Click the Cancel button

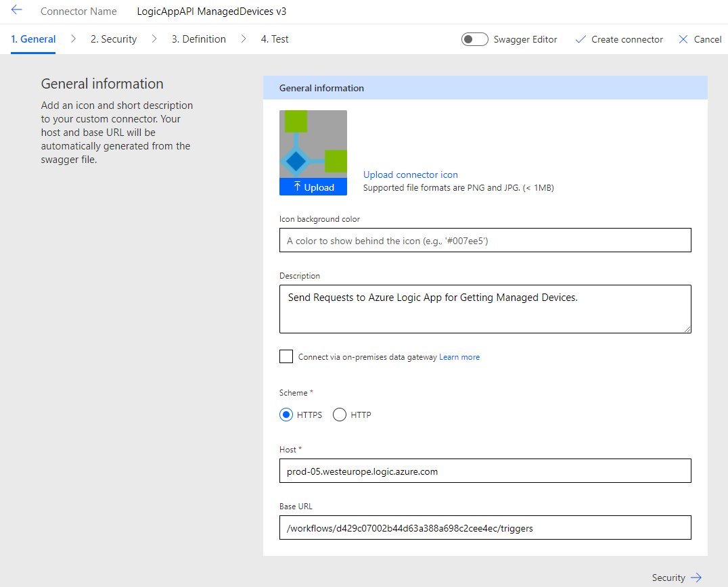(x=700, y=39)
